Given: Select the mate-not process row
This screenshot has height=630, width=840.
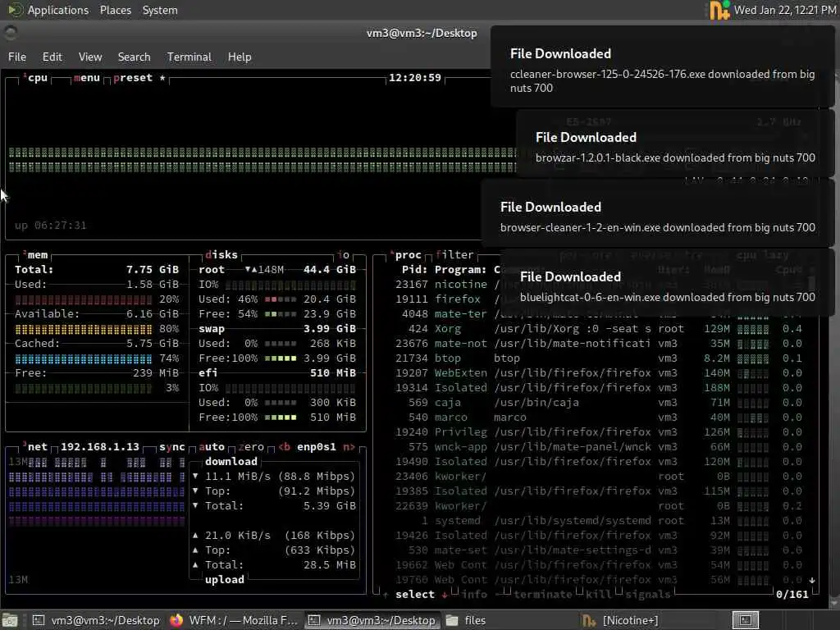Looking at the screenshot, I should click(x=598, y=344).
